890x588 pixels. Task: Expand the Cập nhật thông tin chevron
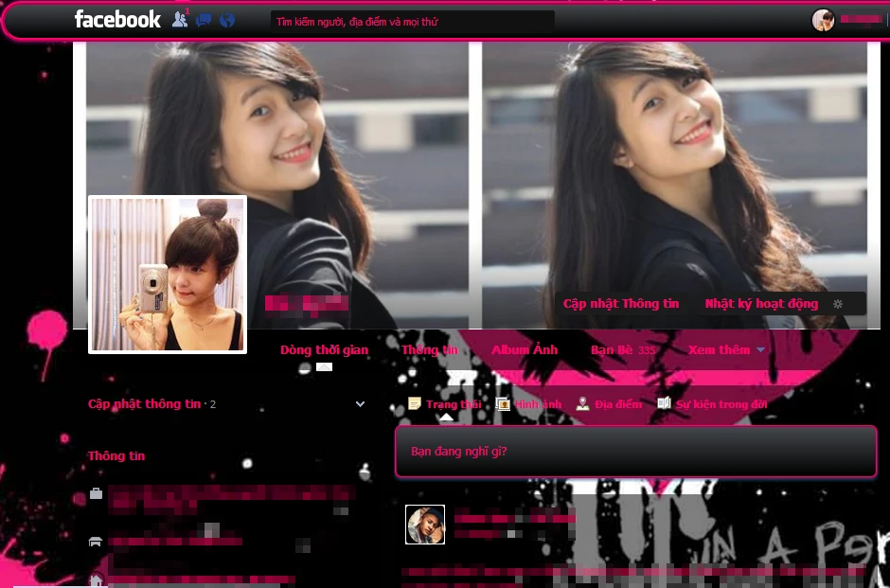(x=360, y=404)
